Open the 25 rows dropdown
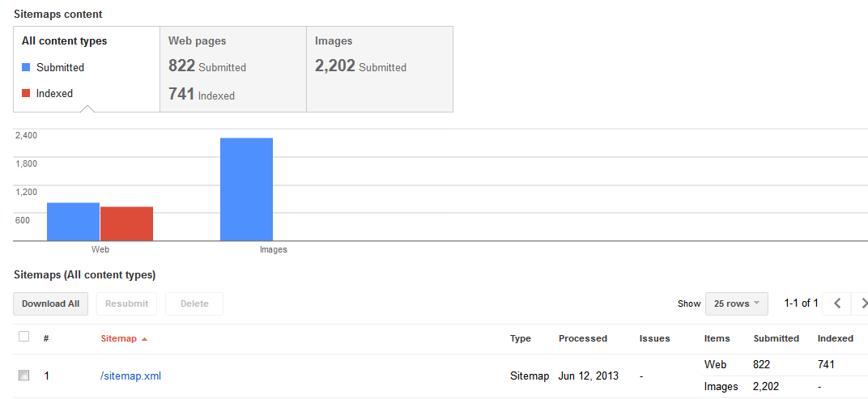This screenshot has width=868, height=399. click(736, 303)
